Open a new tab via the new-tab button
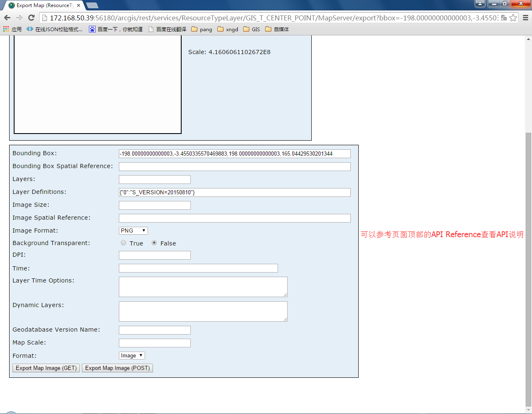The image size is (532, 414). click(x=92, y=5)
